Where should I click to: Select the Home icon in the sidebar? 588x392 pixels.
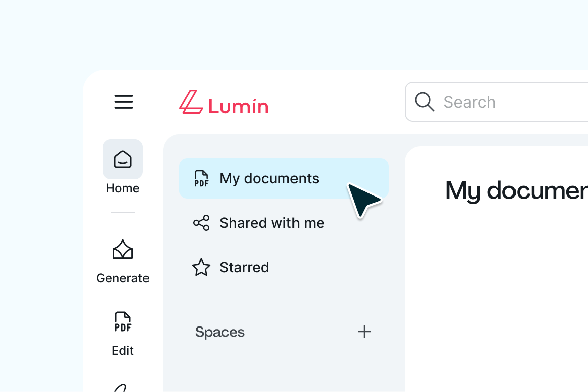[122, 159]
